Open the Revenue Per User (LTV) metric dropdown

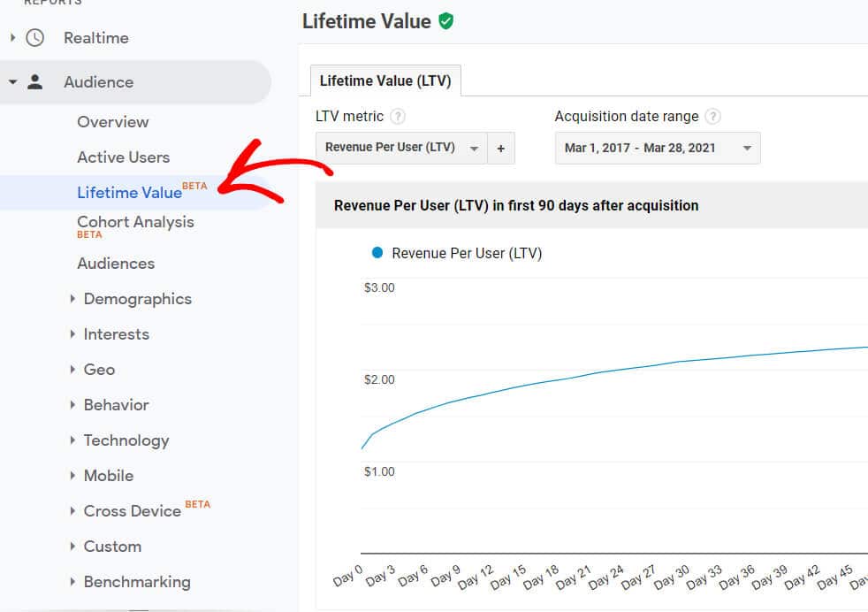pos(401,148)
